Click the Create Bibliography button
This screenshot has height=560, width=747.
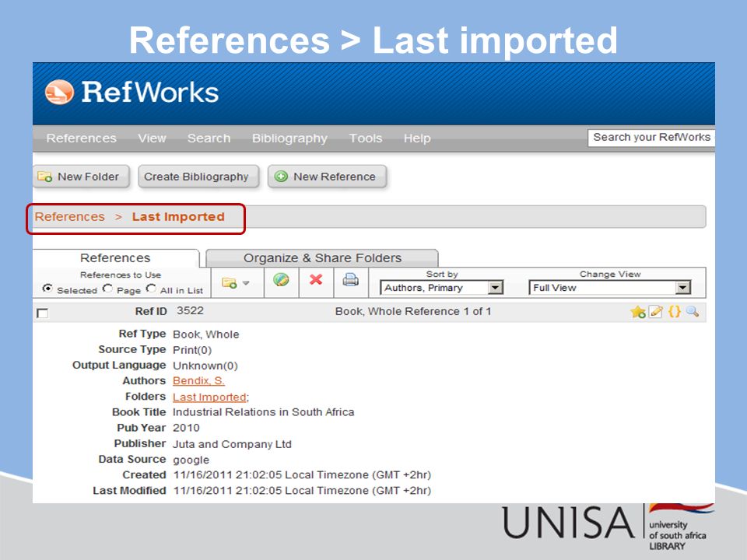pyautogui.click(x=198, y=177)
